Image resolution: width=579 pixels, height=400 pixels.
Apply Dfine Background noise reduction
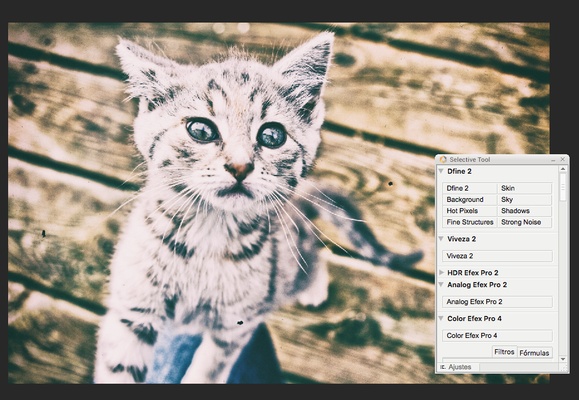(469, 200)
